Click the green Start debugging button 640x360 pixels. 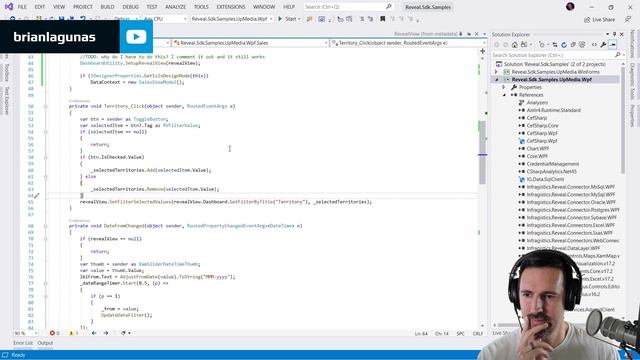pyautogui.click(x=289, y=19)
